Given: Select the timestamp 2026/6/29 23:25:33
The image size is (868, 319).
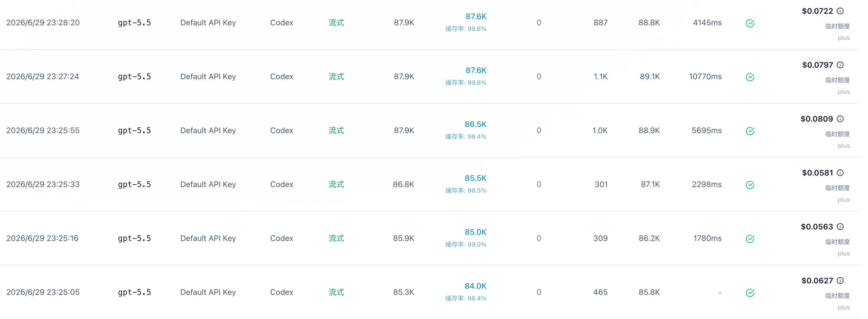Looking at the screenshot, I should (x=43, y=184).
